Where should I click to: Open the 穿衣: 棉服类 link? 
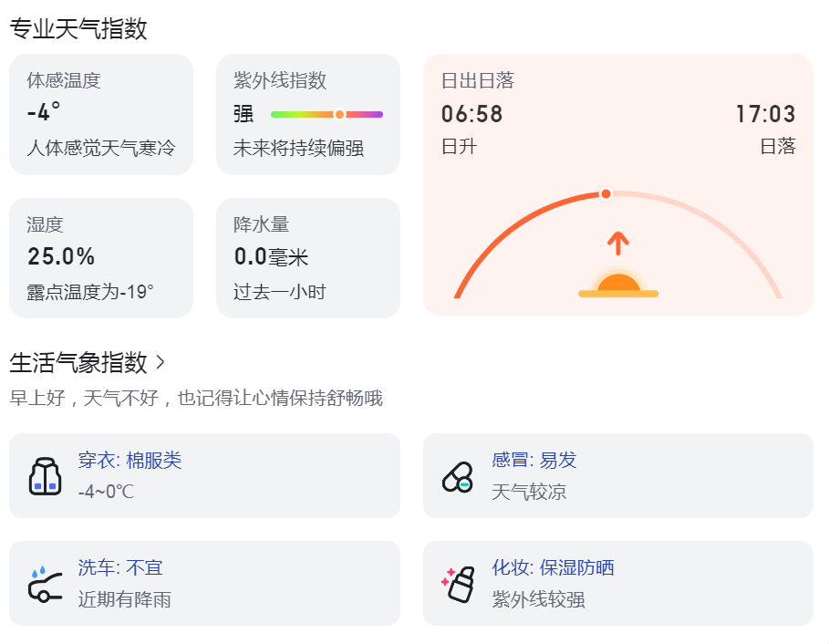(x=130, y=461)
